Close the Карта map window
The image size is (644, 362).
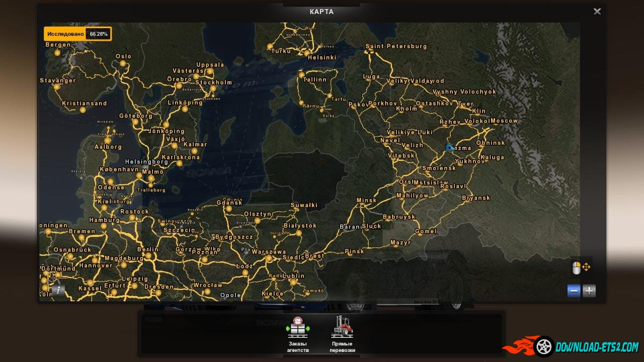597,12
